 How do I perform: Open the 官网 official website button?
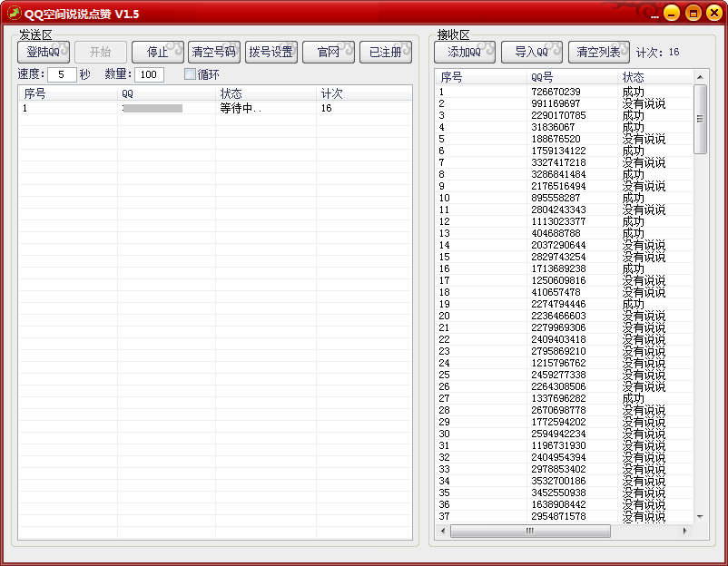(329, 52)
